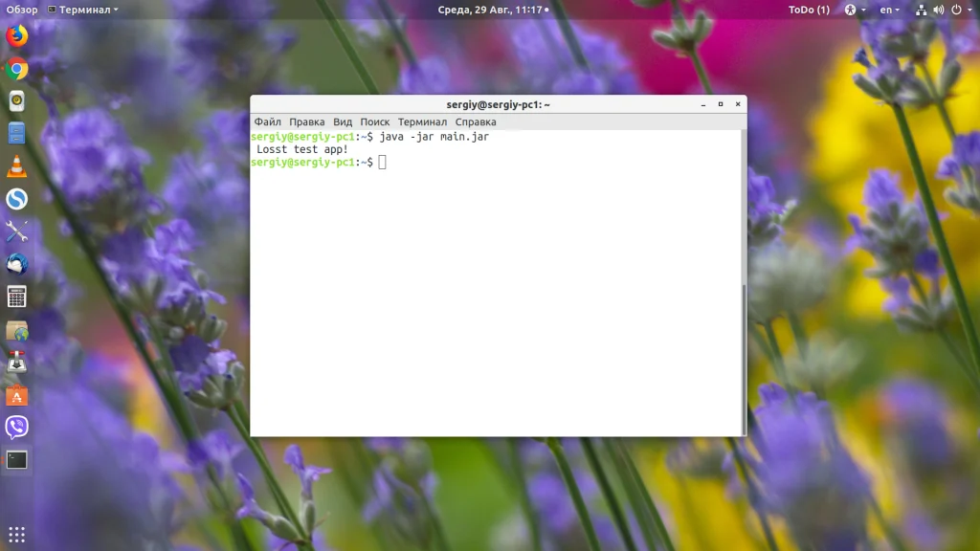The height and width of the screenshot is (551, 980).
Task: Open the Справка menu
Action: click(x=476, y=121)
